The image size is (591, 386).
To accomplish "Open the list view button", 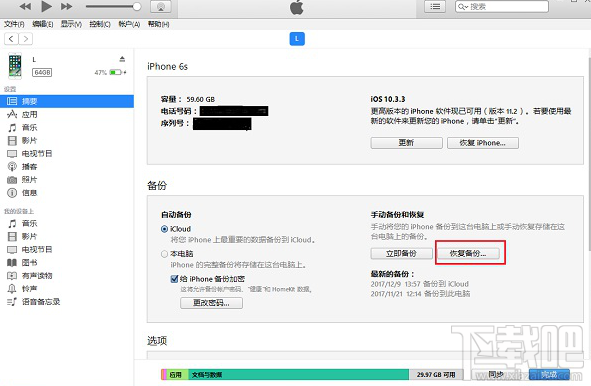I will point(435,6).
